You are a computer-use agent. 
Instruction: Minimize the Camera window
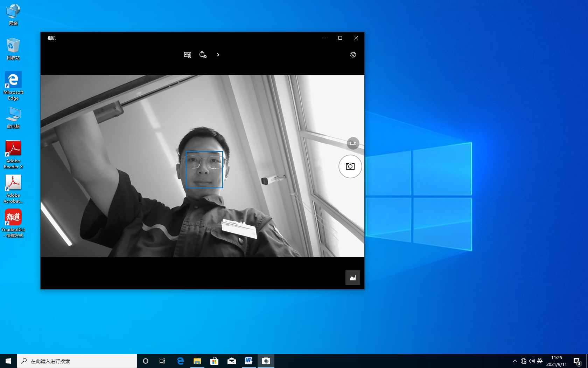[324, 38]
